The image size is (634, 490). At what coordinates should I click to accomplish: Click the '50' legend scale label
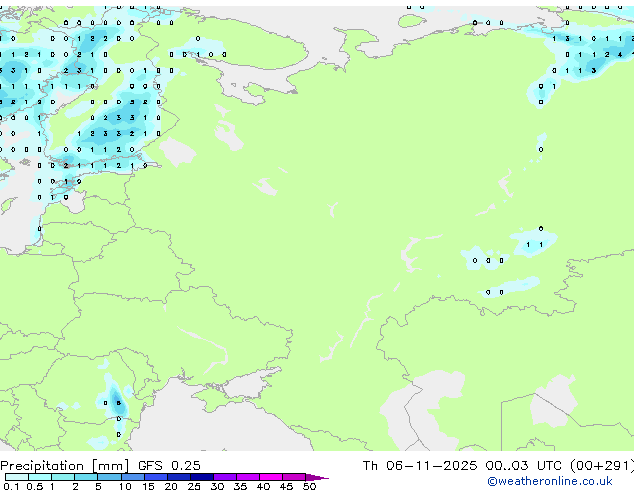309,486
